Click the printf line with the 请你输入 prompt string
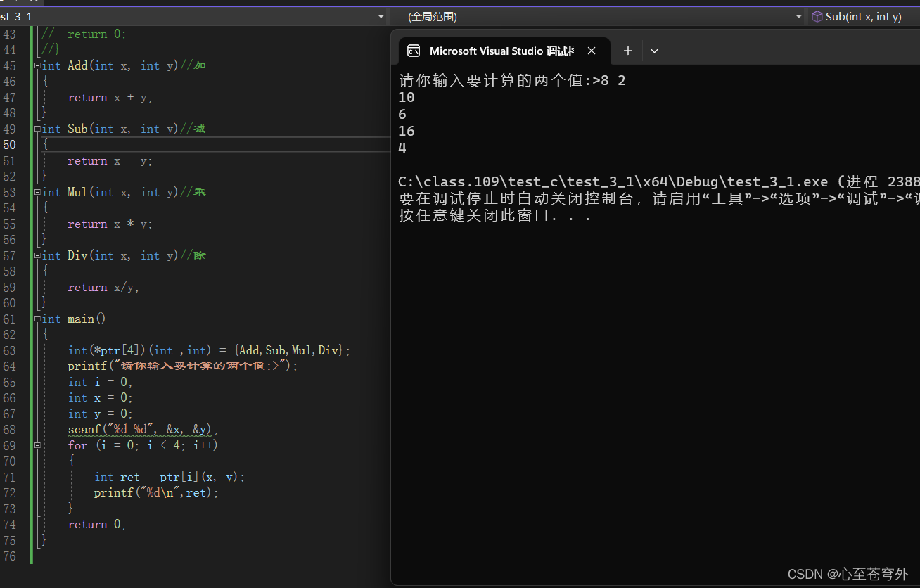The height and width of the screenshot is (588, 920). point(183,366)
